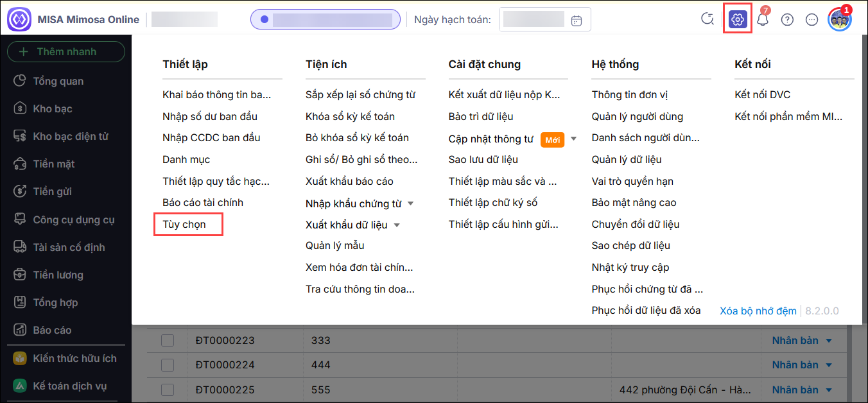Open the more options ellipsis icon
Viewport: 868px width, 403px height.
tap(812, 19)
